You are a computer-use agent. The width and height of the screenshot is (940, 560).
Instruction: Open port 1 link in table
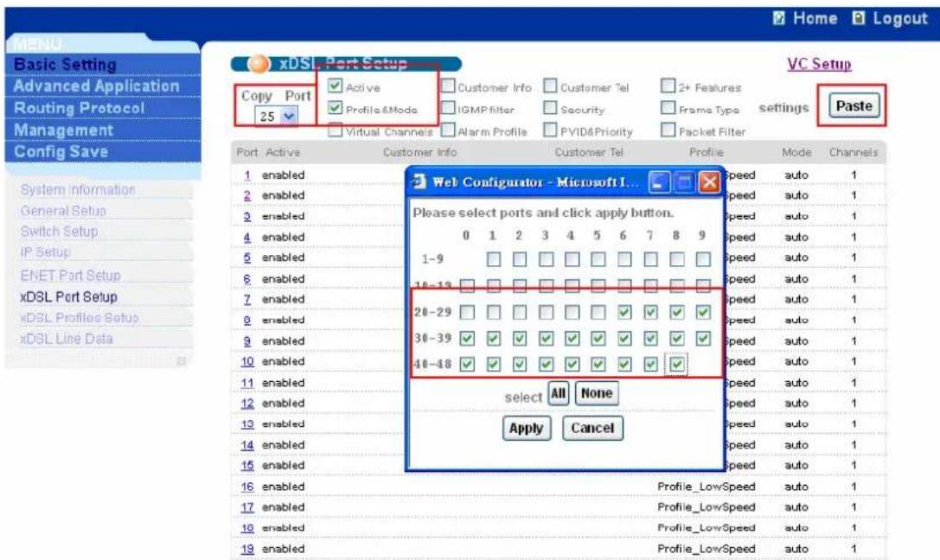pyautogui.click(x=247, y=175)
